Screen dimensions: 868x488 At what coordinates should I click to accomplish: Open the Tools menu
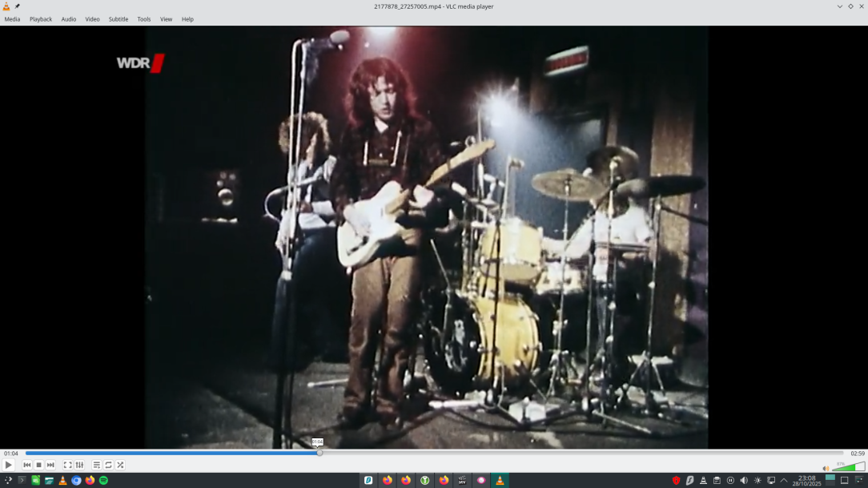(x=144, y=19)
